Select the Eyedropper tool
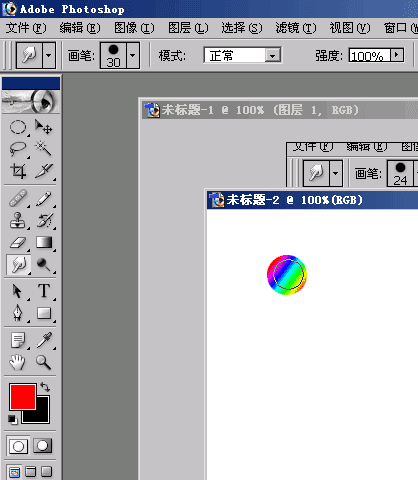 [44, 340]
